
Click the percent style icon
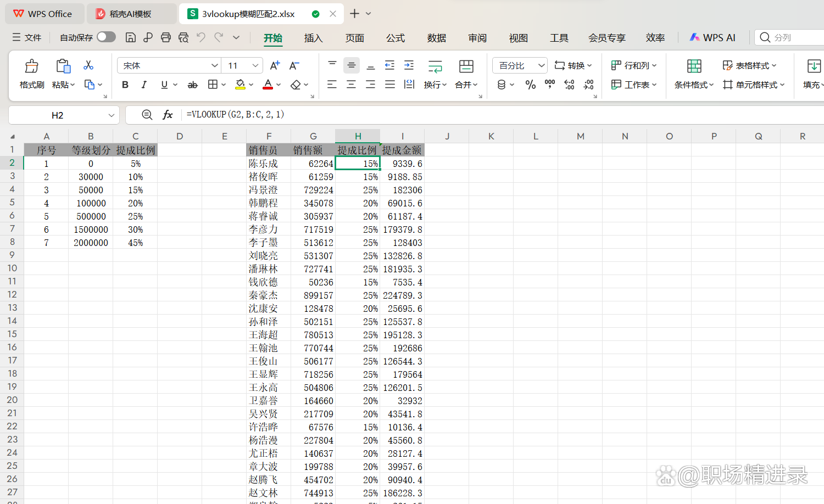(x=530, y=85)
